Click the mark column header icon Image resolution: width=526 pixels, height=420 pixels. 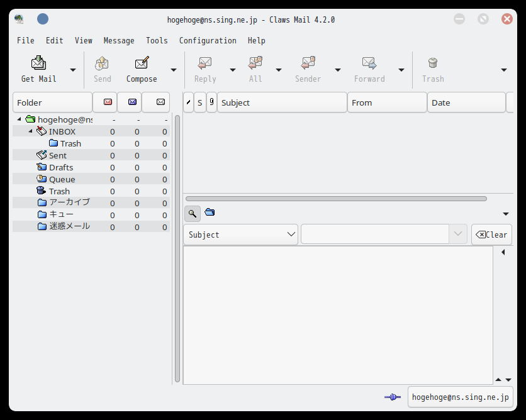[x=189, y=102]
